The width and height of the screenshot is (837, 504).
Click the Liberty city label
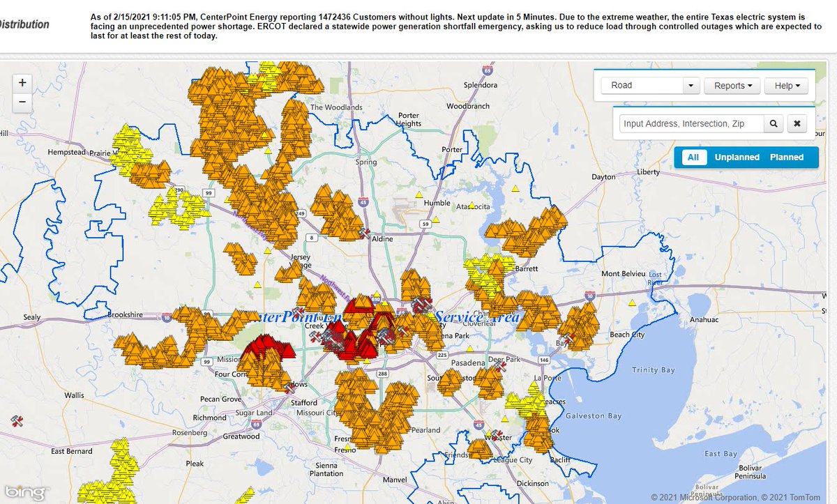[649, 171]
